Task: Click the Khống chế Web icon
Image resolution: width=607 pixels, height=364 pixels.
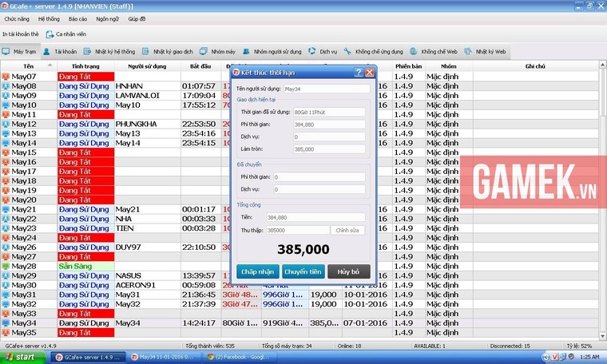Action: pyautogui.click(x=414, y=51)
